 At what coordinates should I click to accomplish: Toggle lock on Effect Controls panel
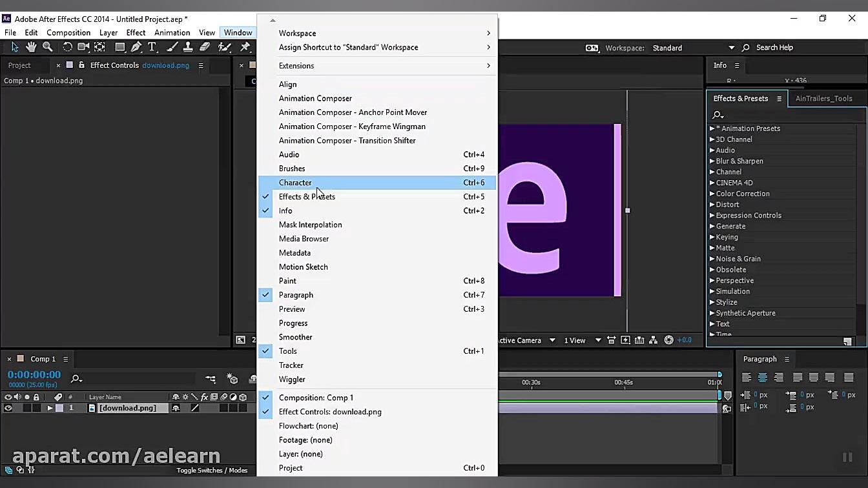(81, 65)
